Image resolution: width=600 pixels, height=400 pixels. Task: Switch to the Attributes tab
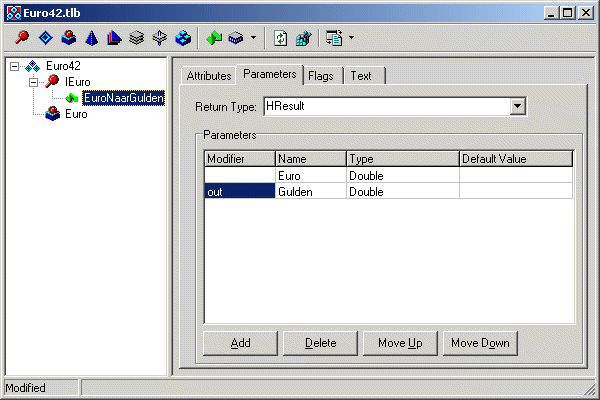pyautogui.click(x=209, y=76)
